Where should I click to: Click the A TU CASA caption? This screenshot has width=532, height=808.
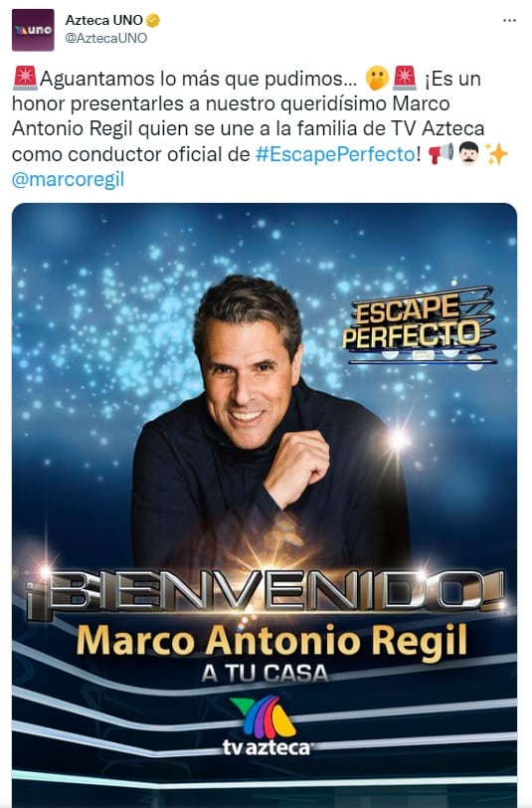pyautogui.click(x=265, y=673)
